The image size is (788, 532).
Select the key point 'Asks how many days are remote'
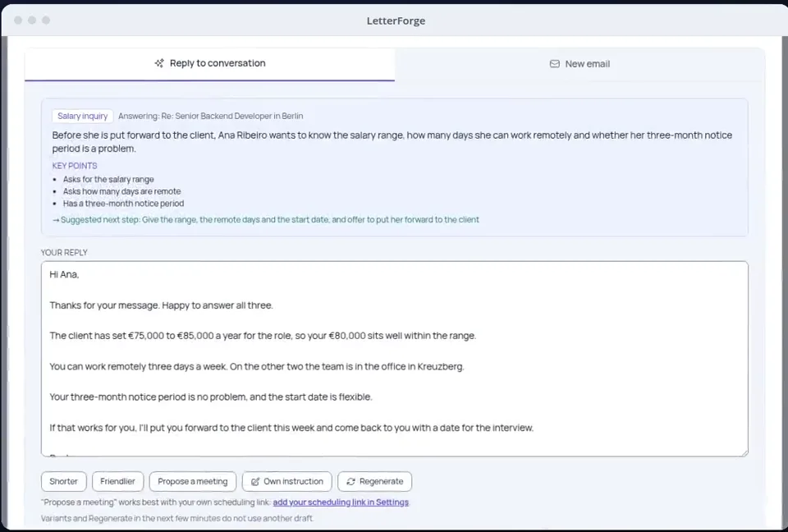tap(121, 191)
